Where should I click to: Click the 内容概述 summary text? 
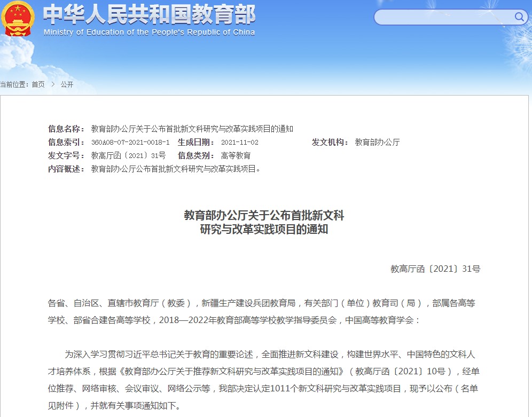coord(176,169)
